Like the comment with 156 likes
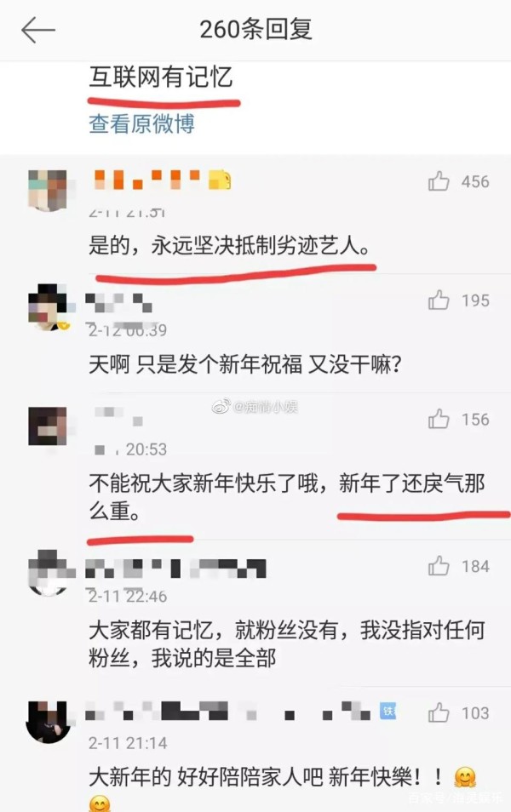511x812 pixels. pyautogui.click(x=439, y=419)
